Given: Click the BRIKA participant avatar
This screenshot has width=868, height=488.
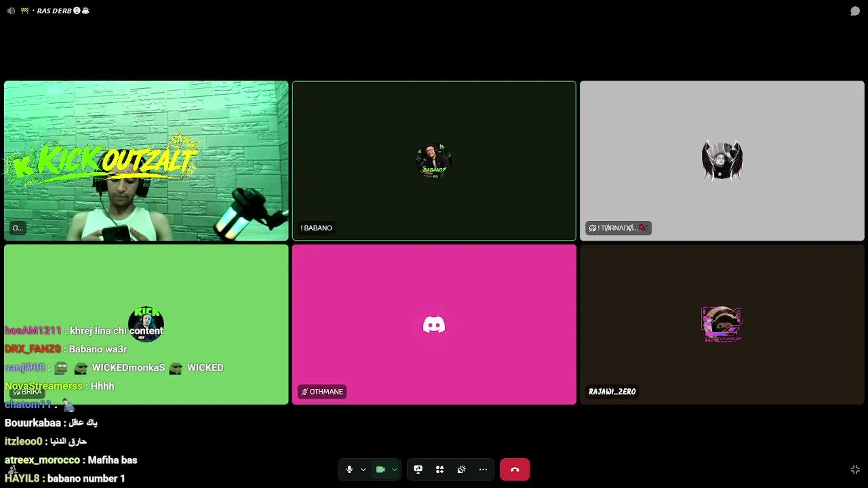Looking at the screenshot, I should [x=146, y=324].
